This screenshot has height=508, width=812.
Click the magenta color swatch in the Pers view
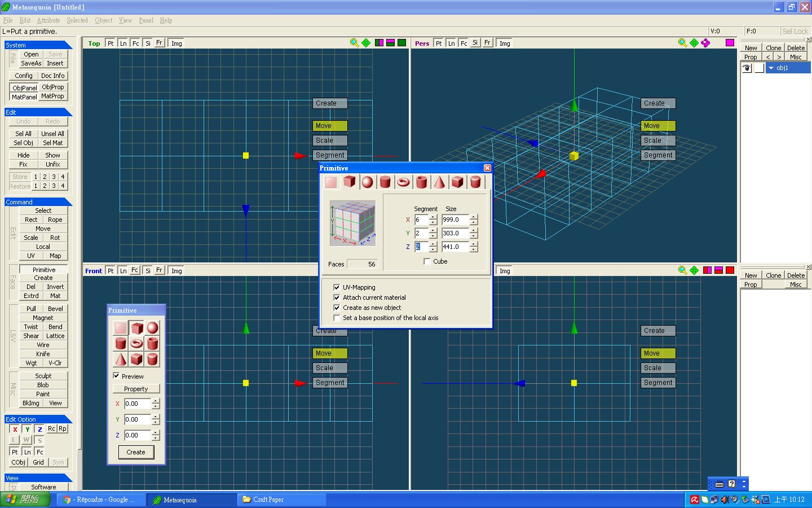click(x=730, y=43)
